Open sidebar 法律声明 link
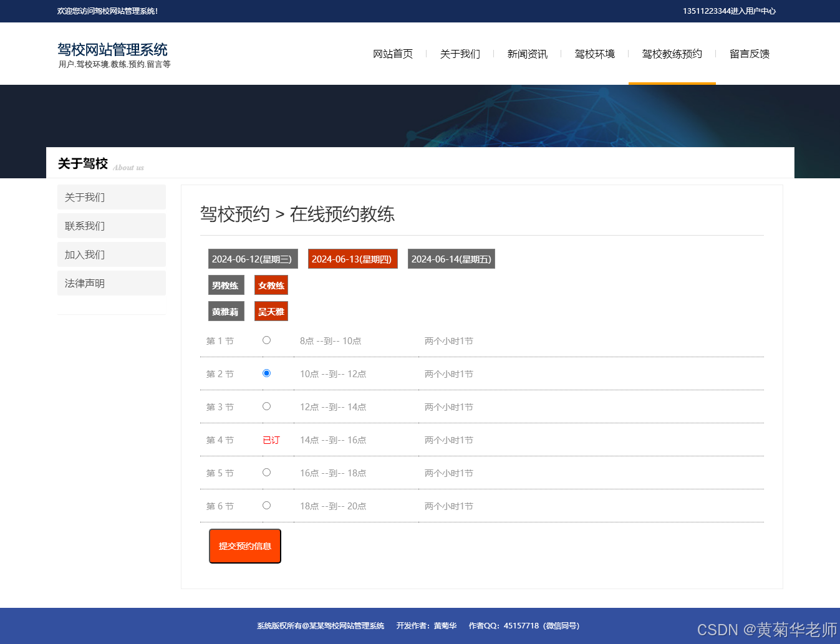This screenshot has width=840, height=644. [112, 283]
